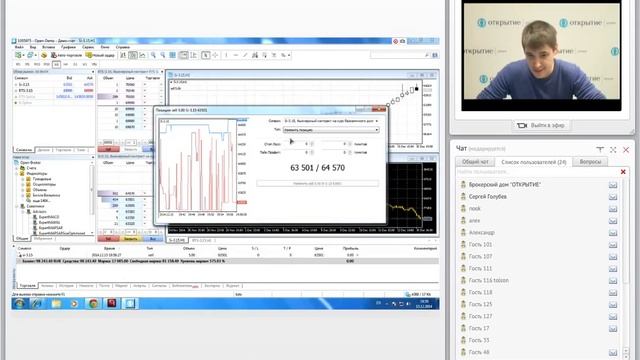Open the 'Файл' menu in the terminal
This screenshot has height=360, width=640.
click(x=19, y=47)
